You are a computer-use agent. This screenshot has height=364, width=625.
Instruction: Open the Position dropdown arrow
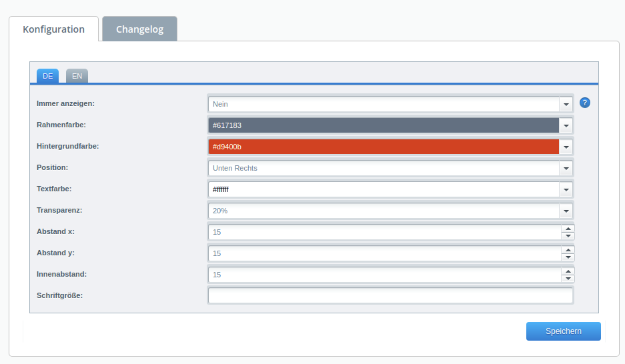coord(566,168)
